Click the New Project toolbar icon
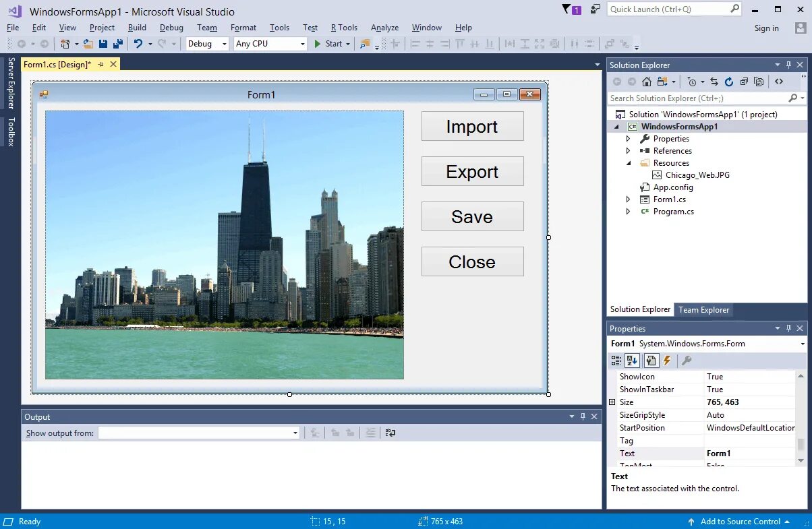The height and width of the screenshot is (529, 812). (x=65, y=44)
